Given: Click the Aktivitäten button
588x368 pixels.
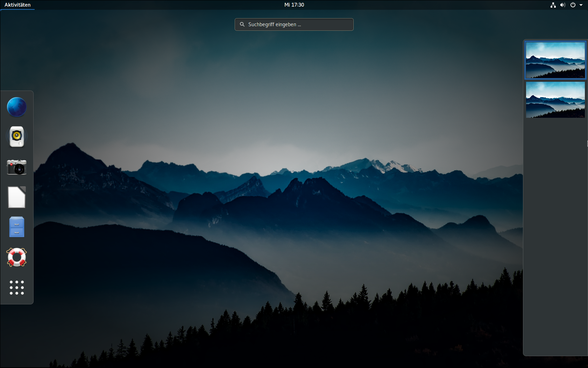Looking at the screenshot, I should pyautogui.click(x=17, y=5).
